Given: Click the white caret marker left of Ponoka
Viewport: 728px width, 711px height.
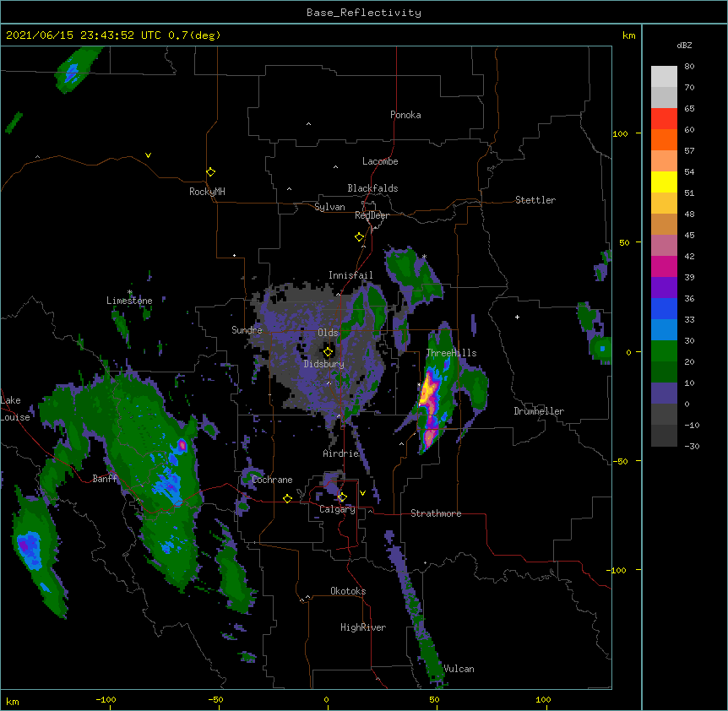Looking at the screenshot, I should [309, 124].
